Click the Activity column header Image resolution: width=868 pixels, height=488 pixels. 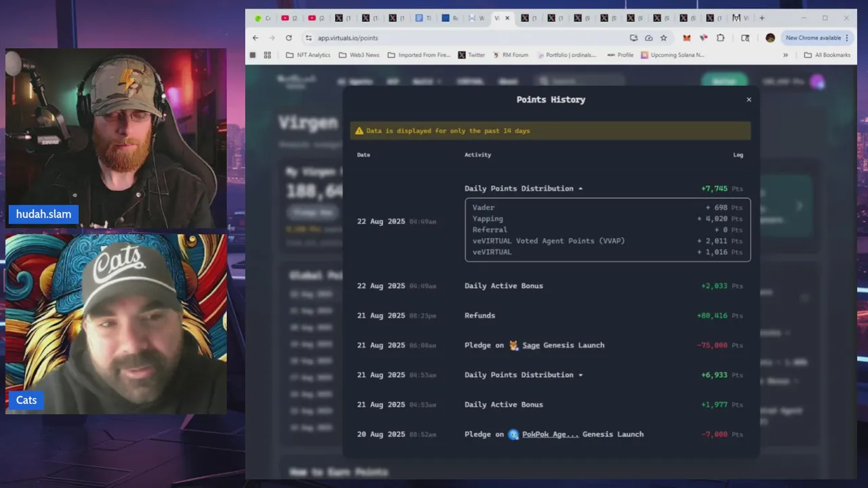(x=477, y=155)
